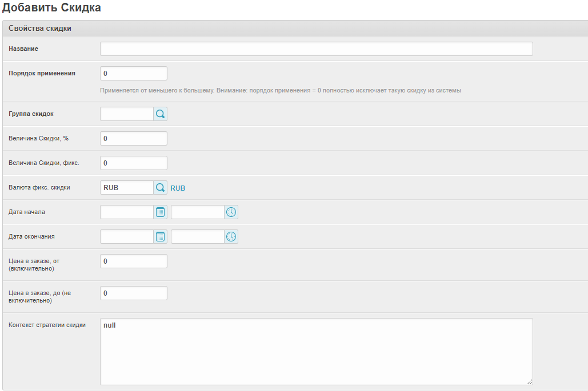Click the blue RUB currency link
The height and width of the screenshot is (391, 588).
coord(178,188)
